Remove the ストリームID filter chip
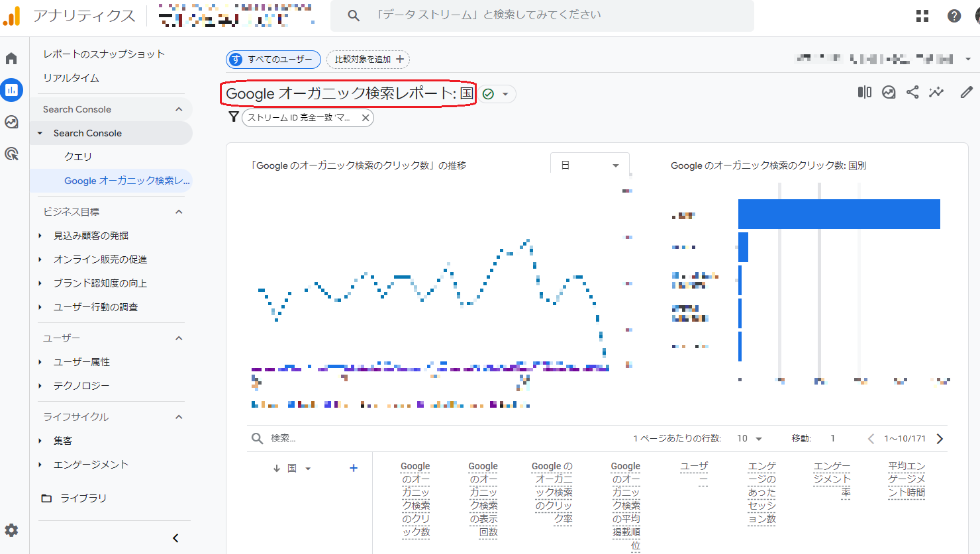The height and width of the screenshot is (554, 980). tap(365, 117)
